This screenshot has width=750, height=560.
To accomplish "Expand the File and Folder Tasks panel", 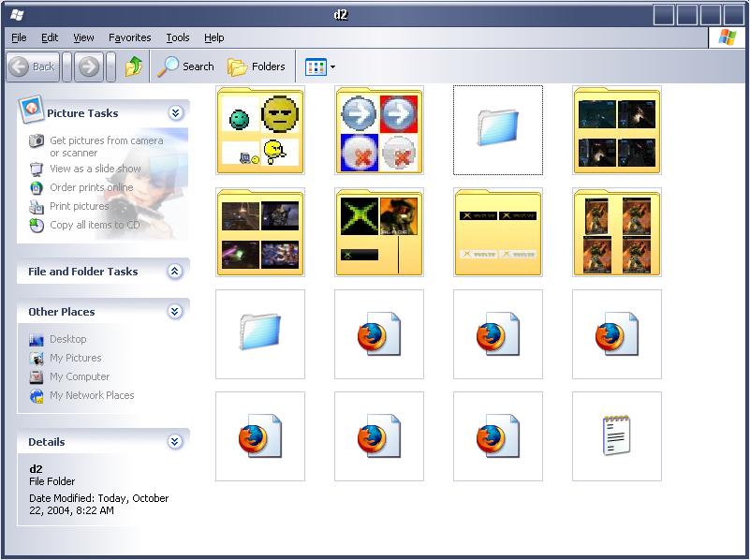I will [x=175, y=272].
